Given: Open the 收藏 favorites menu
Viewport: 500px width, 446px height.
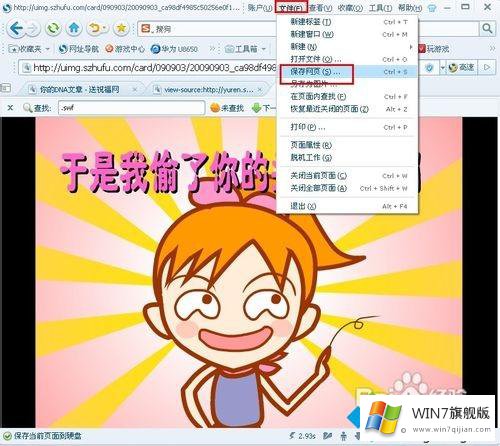Looking at the screenshot, I should point(350,7).
